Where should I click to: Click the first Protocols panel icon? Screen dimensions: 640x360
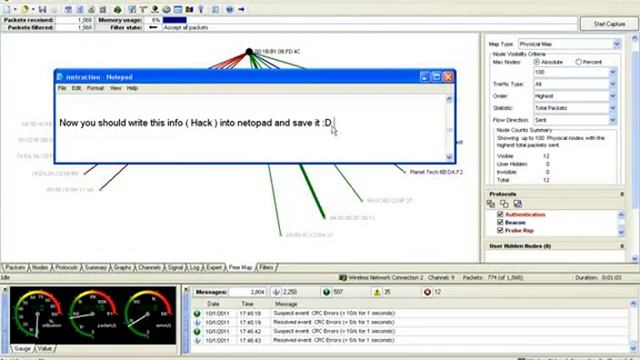(491, 204)
